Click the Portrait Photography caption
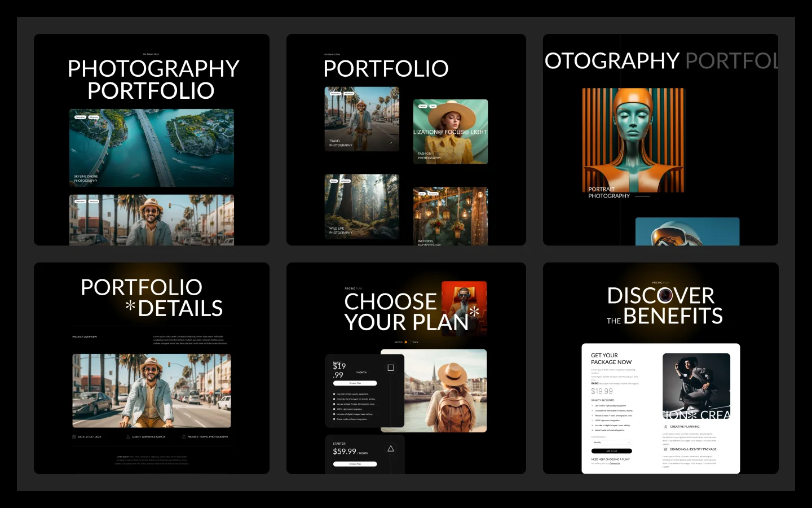This screenshot has width=812, height=508. click(x=609, y=192)
